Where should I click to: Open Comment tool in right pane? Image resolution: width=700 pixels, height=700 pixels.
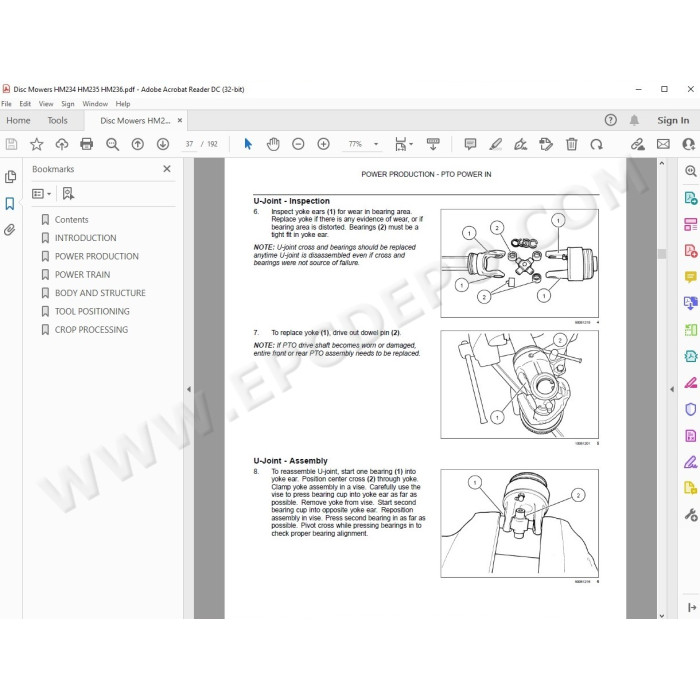[x=691, y=277]
